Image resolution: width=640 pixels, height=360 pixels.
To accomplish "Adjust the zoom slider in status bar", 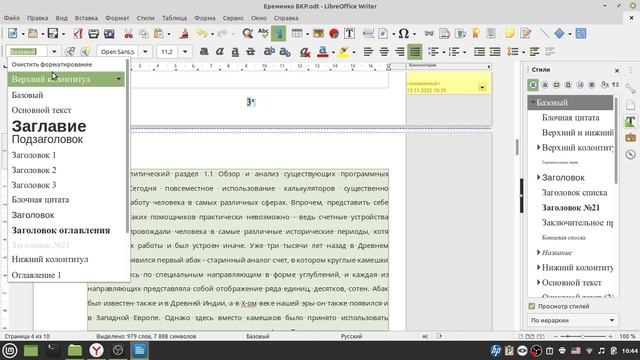I will point(582,336).
